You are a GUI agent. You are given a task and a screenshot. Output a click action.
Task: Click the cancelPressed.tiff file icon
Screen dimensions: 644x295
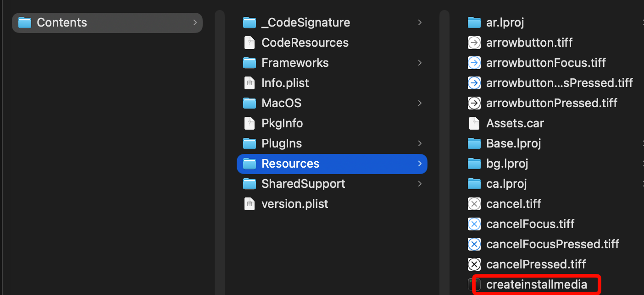coord(474,264)
